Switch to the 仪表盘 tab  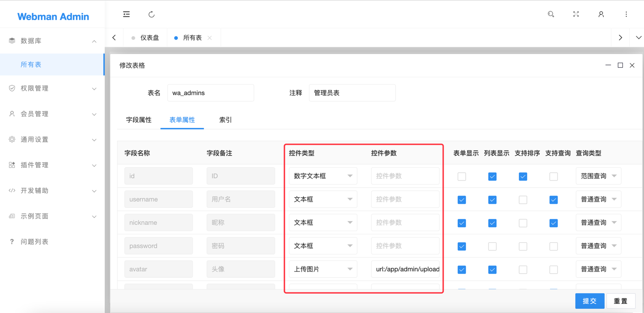145,38
